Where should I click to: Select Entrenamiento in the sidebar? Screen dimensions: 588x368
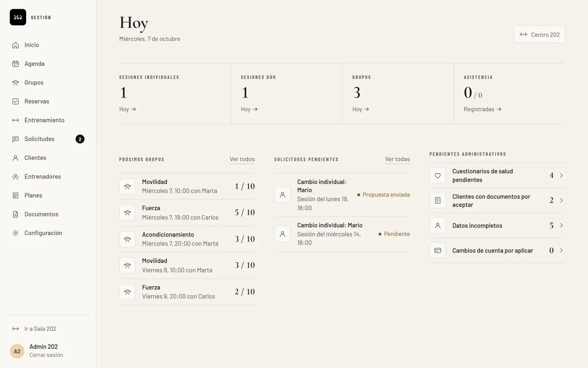click(48, 120)
